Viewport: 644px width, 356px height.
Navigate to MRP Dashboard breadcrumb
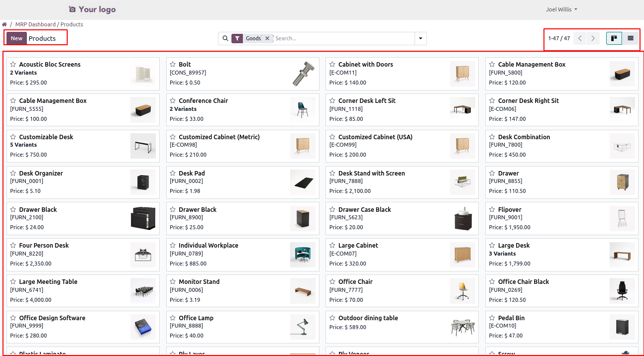coord(35,24)
